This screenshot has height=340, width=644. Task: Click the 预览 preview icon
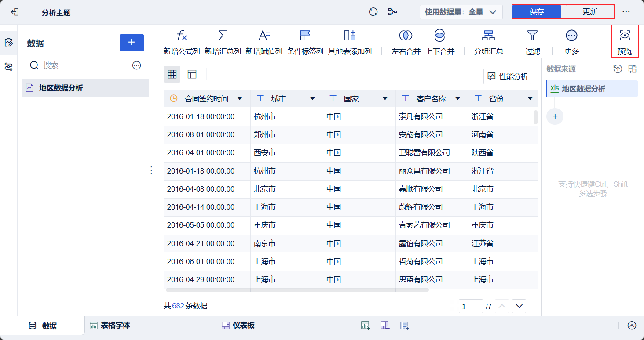coord(625,41)
